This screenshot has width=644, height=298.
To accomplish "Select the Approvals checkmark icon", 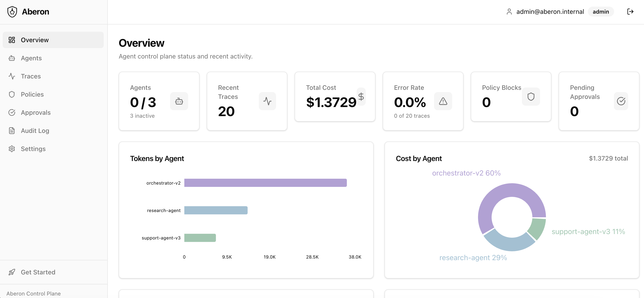I will (12, 112).
